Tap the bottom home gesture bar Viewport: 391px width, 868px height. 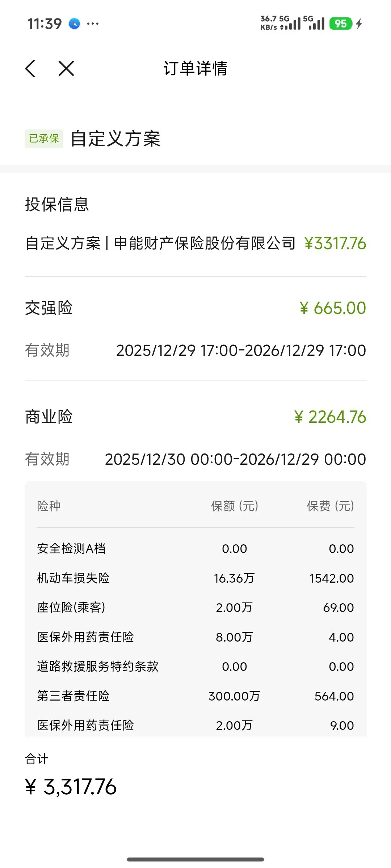tap(195, 859)
